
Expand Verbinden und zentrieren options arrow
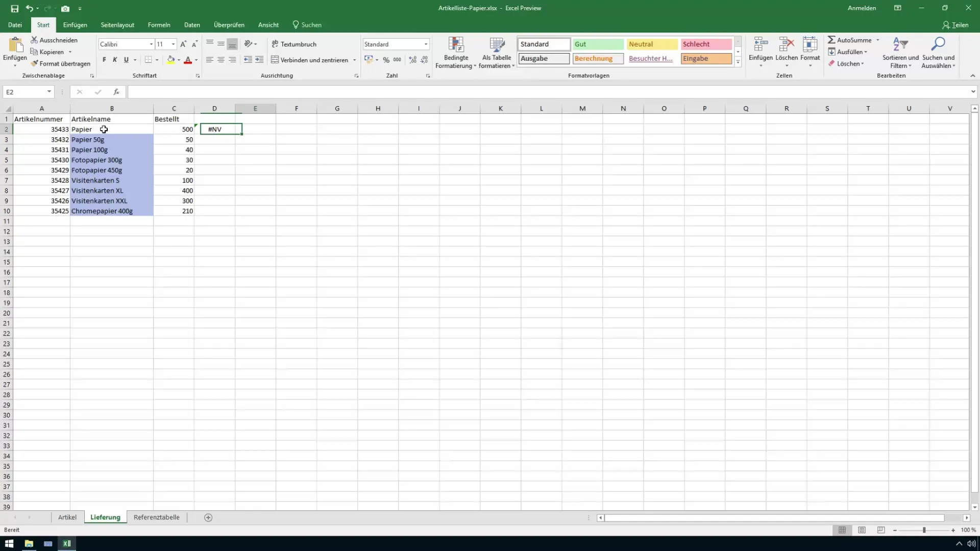[354, 60]
